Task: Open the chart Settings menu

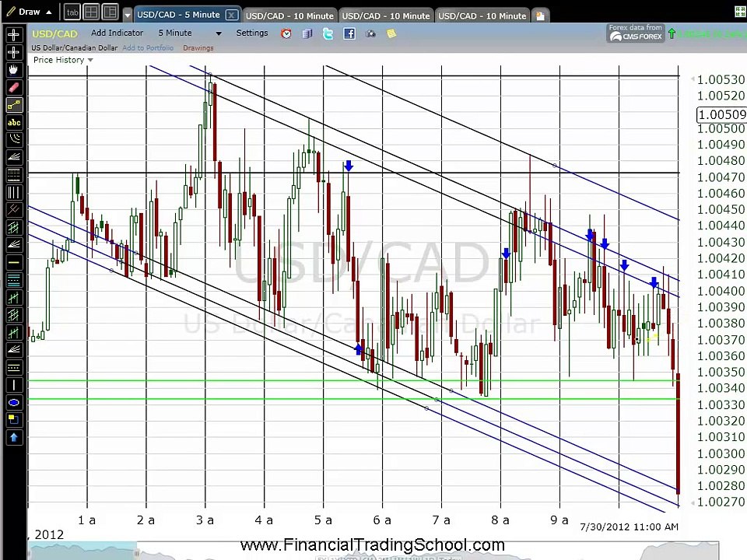Action: pyautogui.click(x=252, y=33)
